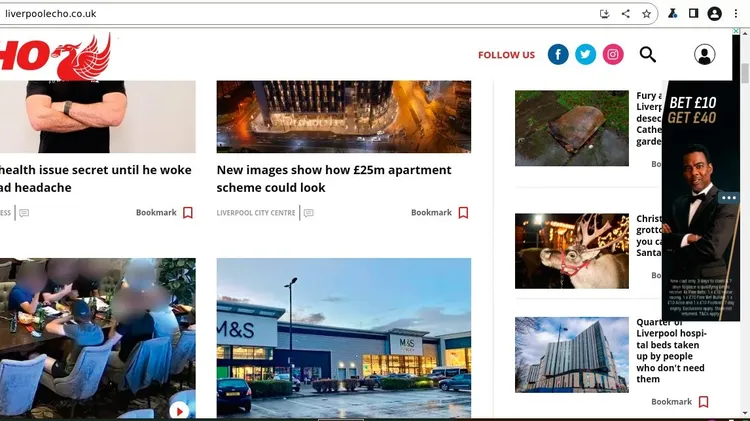Open the Instagram follow icon
The width and height of the screenshot is (750, 421).
tap(613, 55)
